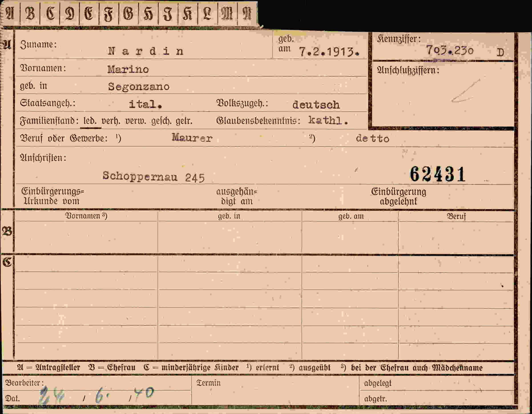Click the index tab letter K
Screen dimensions: 532x414
click(x=187, y=13)
